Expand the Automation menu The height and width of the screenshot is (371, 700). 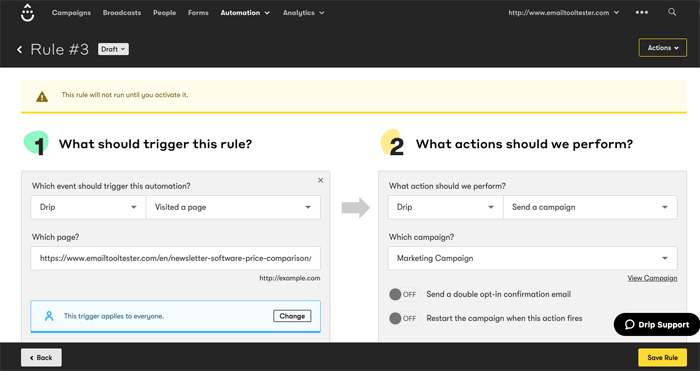245,13
